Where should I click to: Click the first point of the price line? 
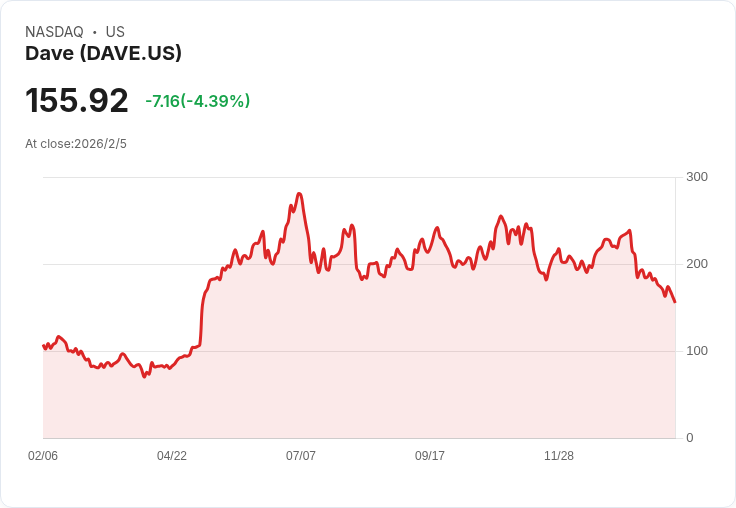coord(43,346)
